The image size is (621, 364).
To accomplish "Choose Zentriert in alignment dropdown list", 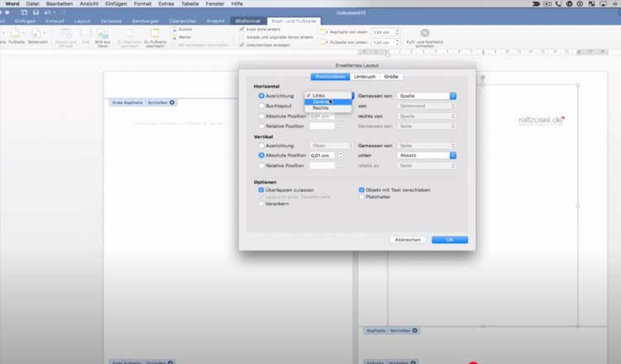I will (x=328, y=102).
